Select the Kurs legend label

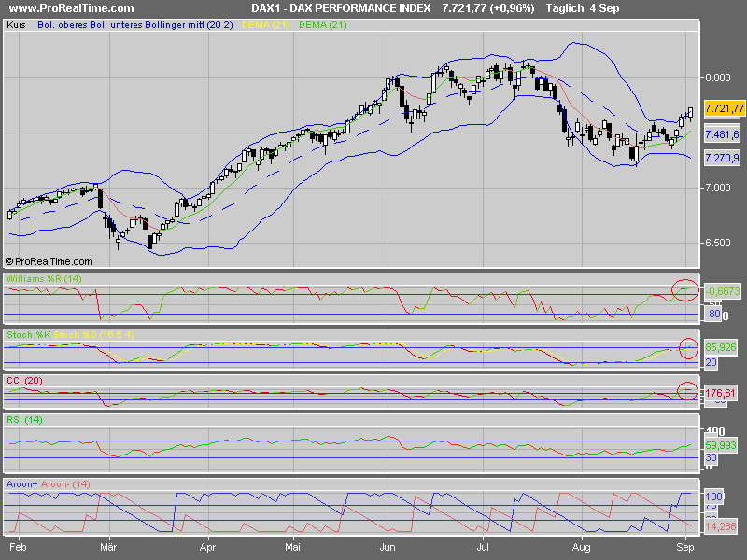click(16, 25)
